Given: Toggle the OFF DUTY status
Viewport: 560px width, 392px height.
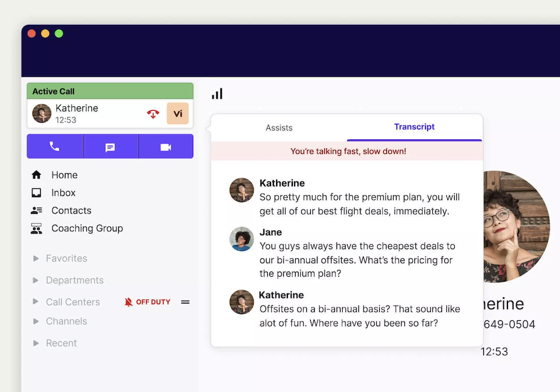Looking at the screenshot, I should coord(153,302).
